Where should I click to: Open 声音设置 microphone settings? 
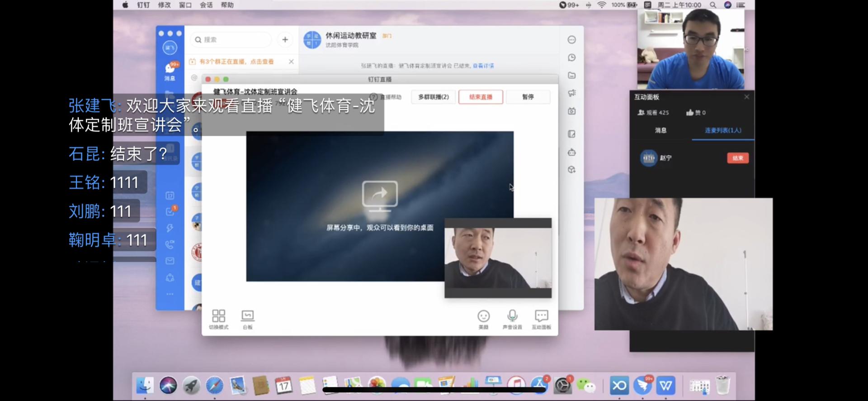[x=512, y=319]
